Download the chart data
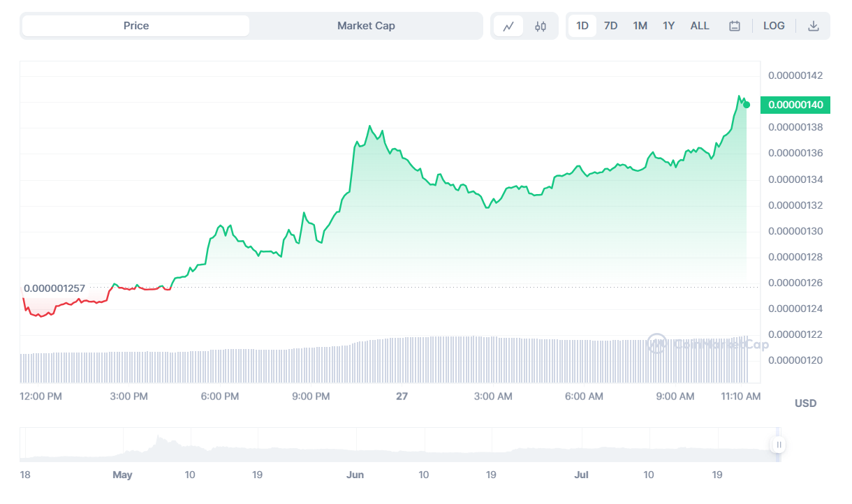The width and height of the screenshot is (852, 504). click(x=813, y=26)
